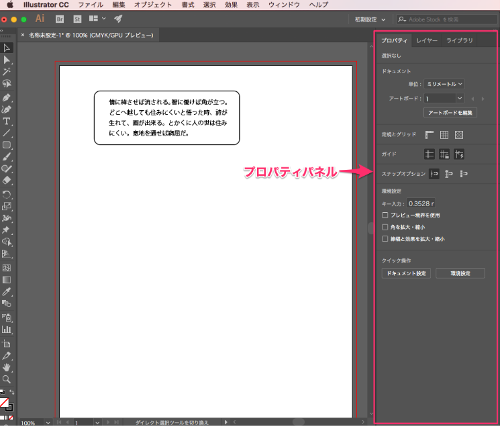The width and height of the screenshot is (504, 431).
Task: Click the fill color swatch in toolbar
Action: coord(5,403)
